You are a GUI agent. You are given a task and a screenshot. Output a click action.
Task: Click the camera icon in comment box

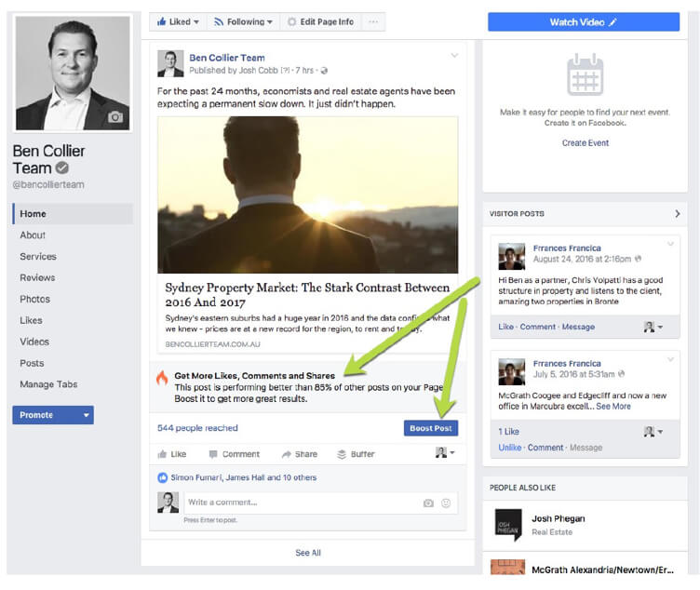click(x=428, y=503)
